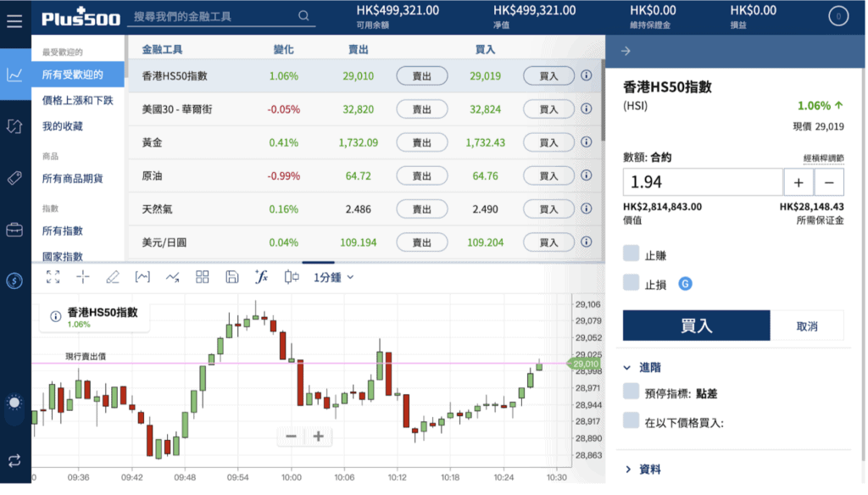Select 價格上漲和下跌 in sidebar
This screenshot has width=868, height=495.
click(77, 100)
